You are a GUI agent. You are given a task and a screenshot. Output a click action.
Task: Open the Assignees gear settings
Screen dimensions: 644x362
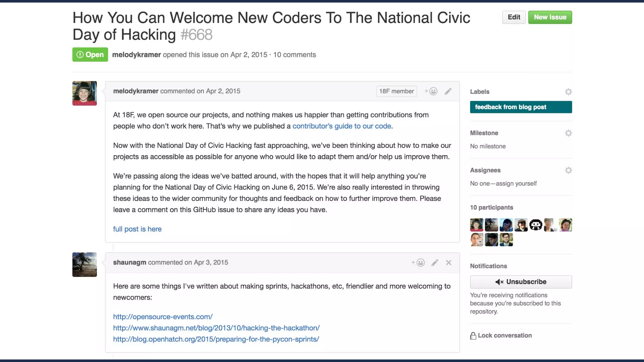(568, 170)
